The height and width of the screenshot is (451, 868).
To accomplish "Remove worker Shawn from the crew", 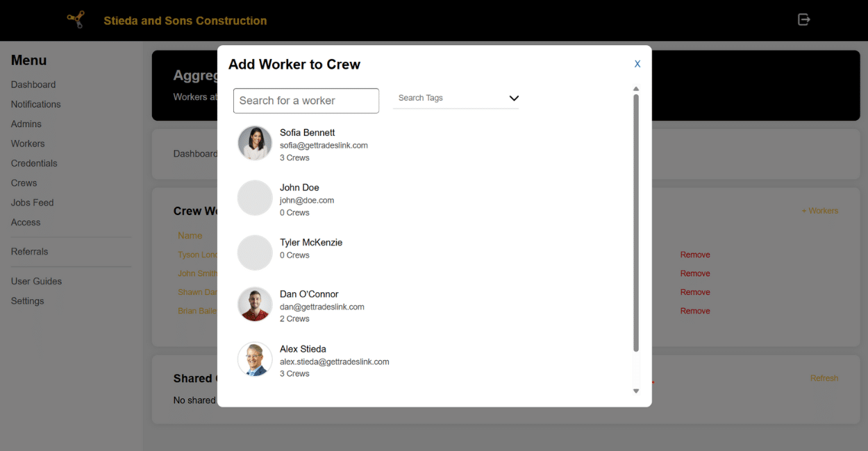I will tap(695, 292).
